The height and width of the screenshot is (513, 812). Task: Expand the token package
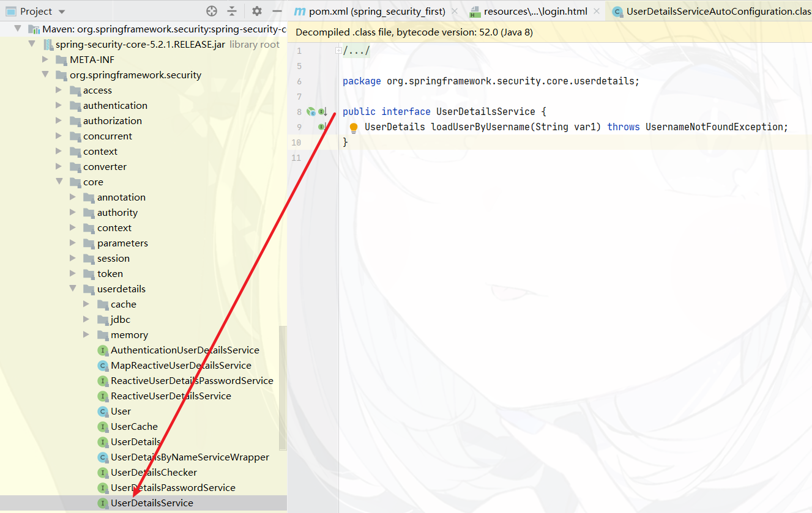[73, 273]
